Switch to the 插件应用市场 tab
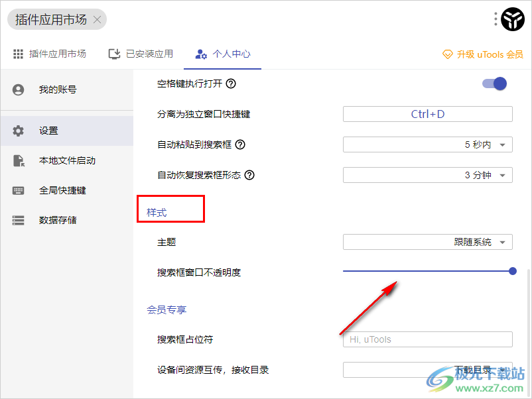Screen dimensions: 532x399 click(x=50, y=54)
